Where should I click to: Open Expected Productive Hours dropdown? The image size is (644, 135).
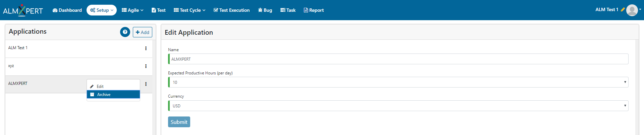coord(398,82)
